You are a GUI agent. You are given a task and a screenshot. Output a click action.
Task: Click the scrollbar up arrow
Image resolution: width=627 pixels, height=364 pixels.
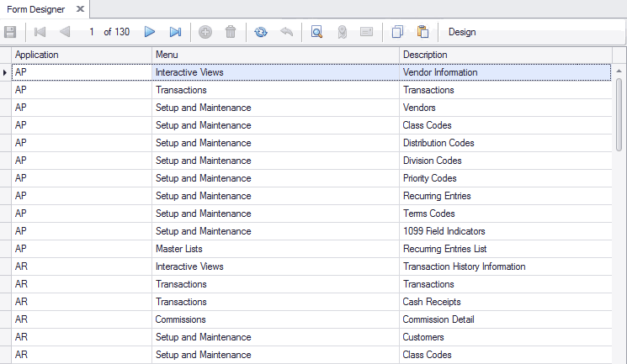pos(619,72)
